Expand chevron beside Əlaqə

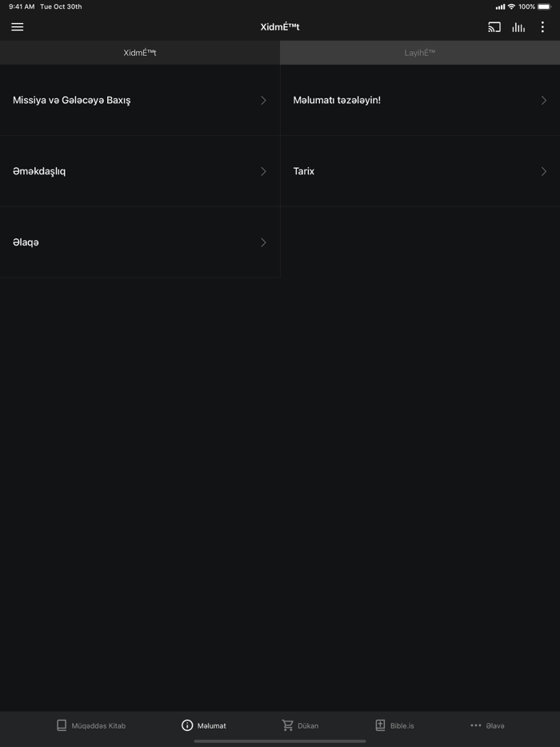(263, 242)
